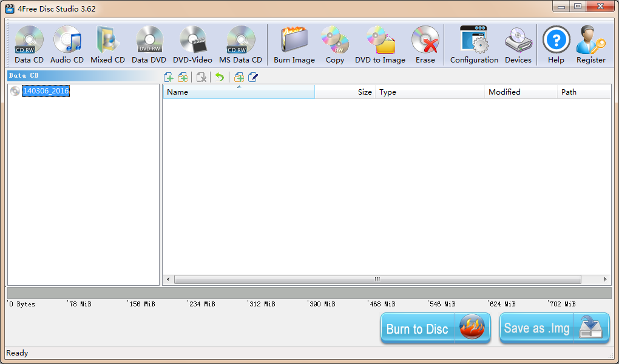
Task: Click the greyed delete file icon
Action: click(201, 77)
